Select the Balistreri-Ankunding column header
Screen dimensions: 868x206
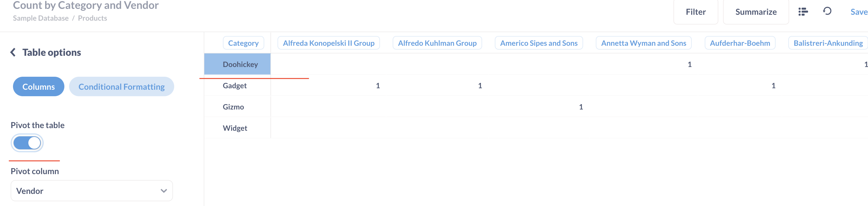[828, 43]
